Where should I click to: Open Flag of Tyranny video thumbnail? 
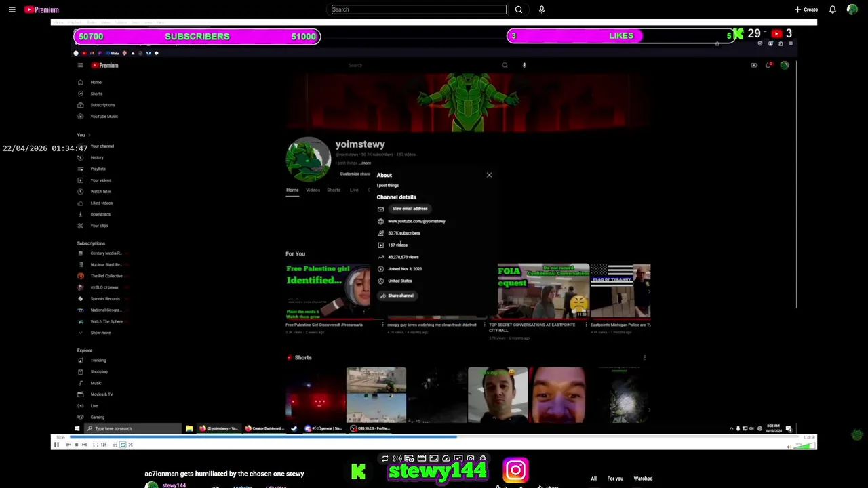click(620, 291)
